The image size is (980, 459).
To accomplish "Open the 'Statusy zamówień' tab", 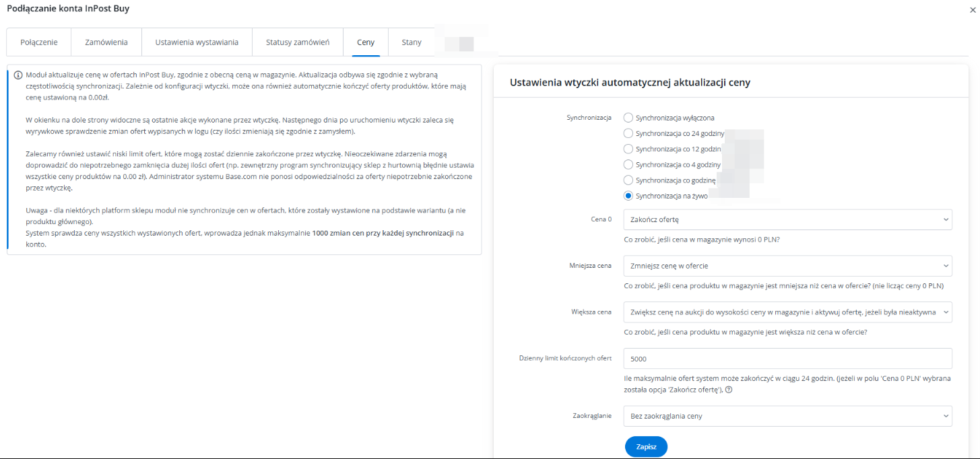I will 298,42.
